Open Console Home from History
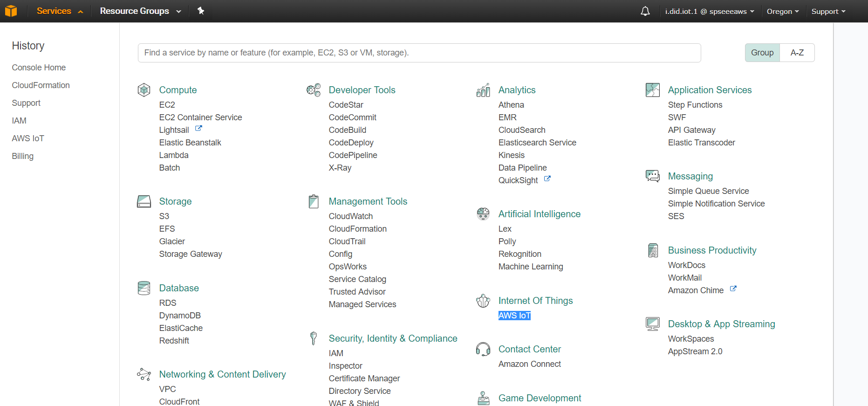This screenshot has width=868, height=406. (39, 68)
